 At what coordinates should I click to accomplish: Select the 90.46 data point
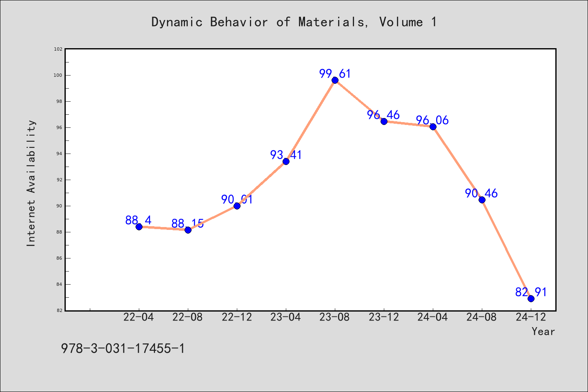[482, 200]
